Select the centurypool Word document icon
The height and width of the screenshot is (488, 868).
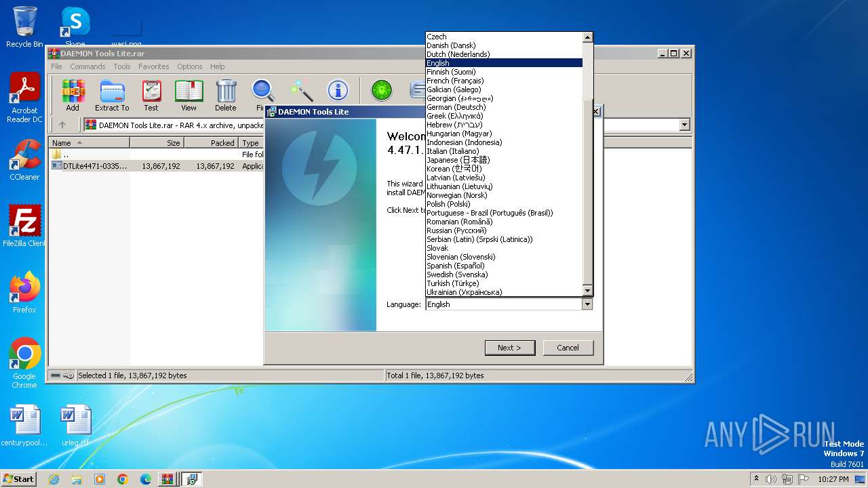[x=24, y=425]
